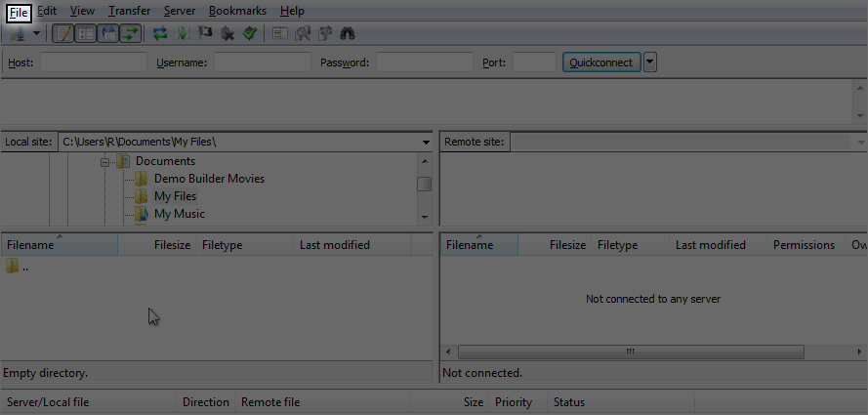868x415 pixels.
Task: Click remote list horizontal scrollbar thumb
Action: click(x=631, y=352)
